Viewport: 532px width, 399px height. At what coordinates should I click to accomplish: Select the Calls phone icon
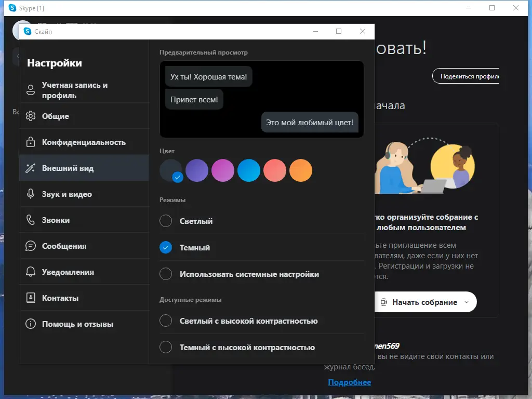pyautogui.click(x=31, y=219)
